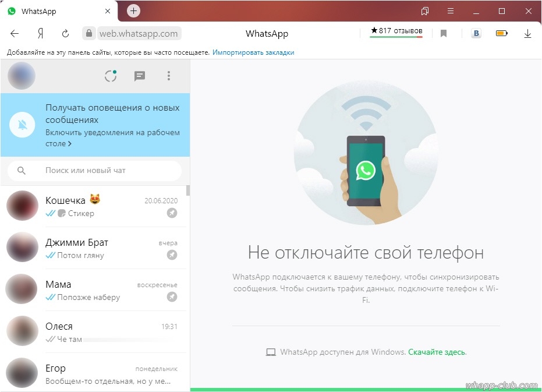Click the 'воскресенье' timestamp on Мама
Screen dimensions: 542x392
pos(157,285)
